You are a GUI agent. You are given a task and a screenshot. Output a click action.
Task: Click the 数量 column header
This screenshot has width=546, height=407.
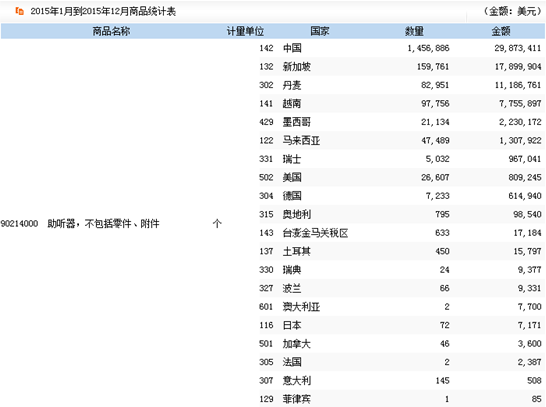click(414, 31)
